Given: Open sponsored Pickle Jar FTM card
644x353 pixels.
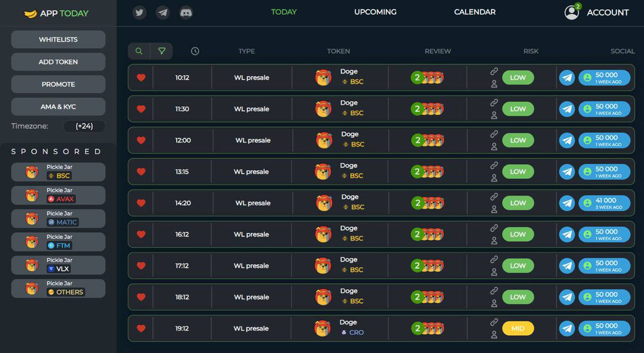Looking at the screenshot, I should click(58, 242).
